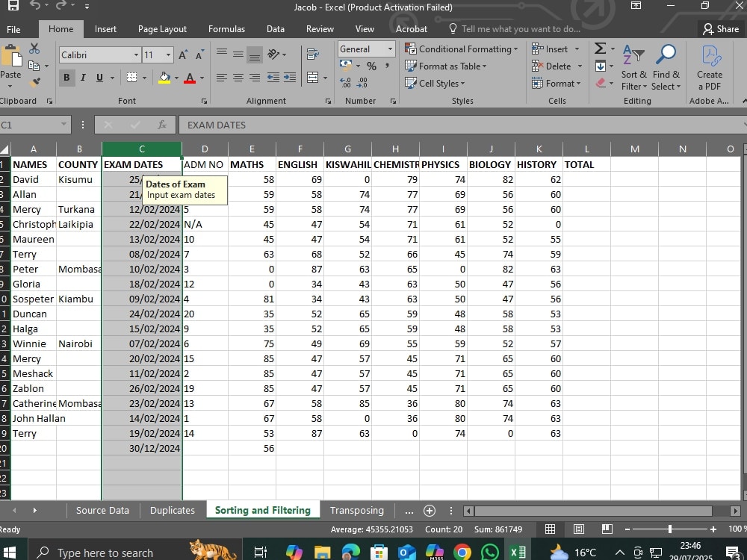Click the Percent Style icon
Viewport: 747px width, 560px height.
point(371,66)
